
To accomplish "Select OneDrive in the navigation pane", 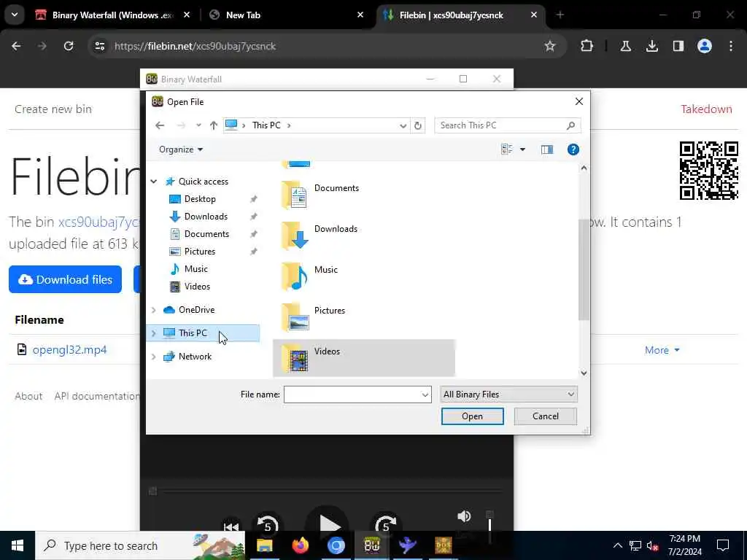I will 196,310.
